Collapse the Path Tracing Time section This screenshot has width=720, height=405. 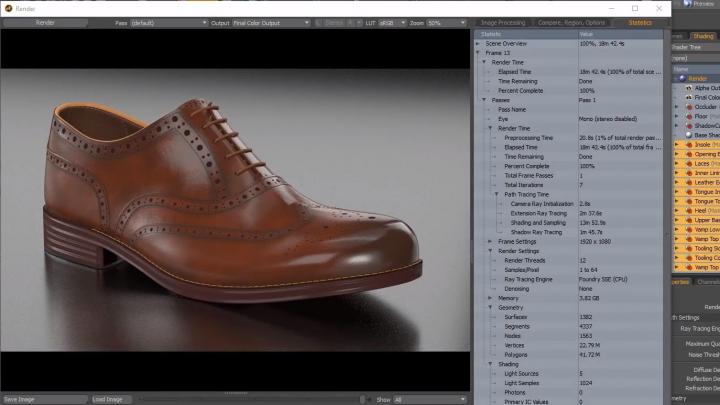(x=495, y=193)
